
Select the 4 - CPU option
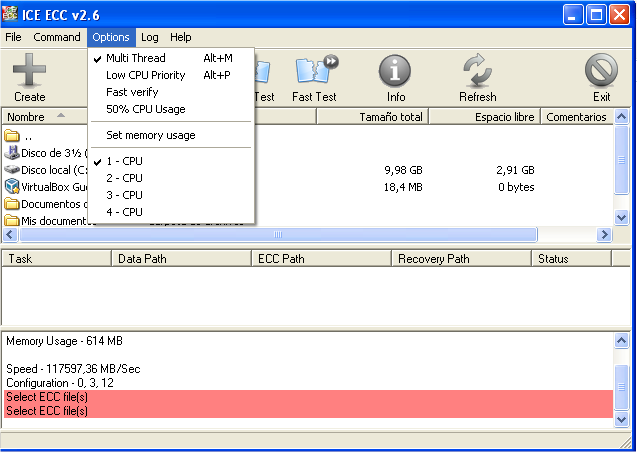[171, 212]
